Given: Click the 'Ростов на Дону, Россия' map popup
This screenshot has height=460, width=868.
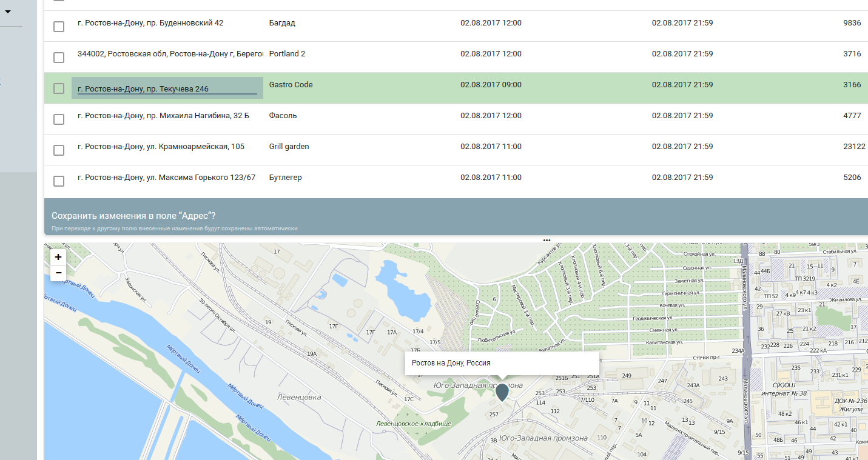Looking at the screenshot, I should pos(502,363).
